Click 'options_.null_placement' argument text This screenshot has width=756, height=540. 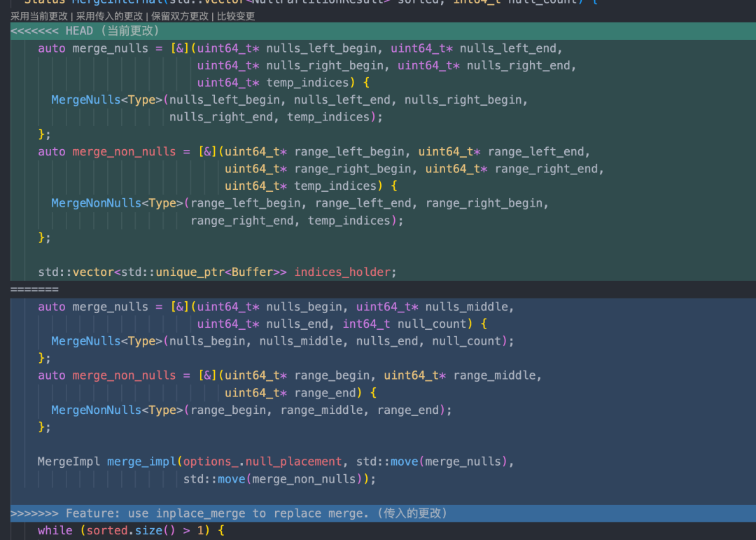pyautogui.click(x=262, y=462)
